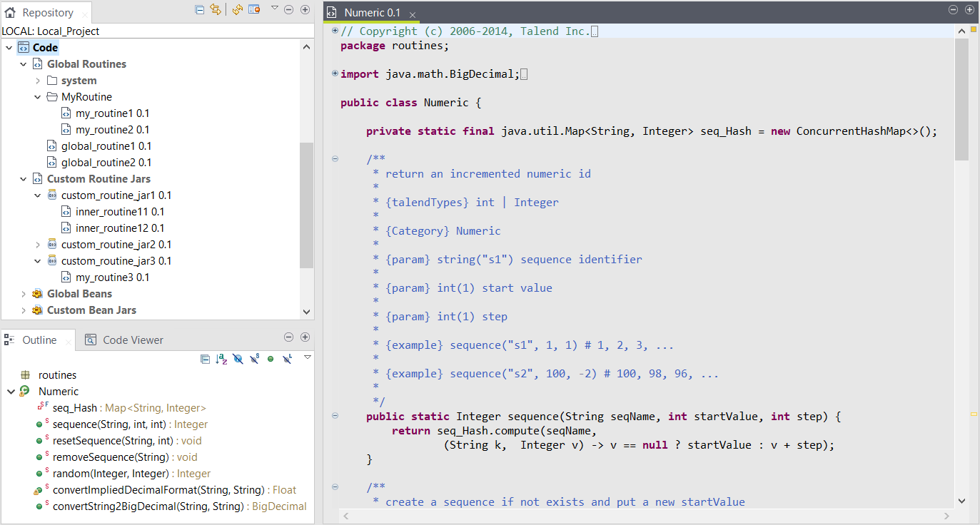980x525 pixels.
Task: Hide non-public members in the Outline
Action: pos(270,358)
